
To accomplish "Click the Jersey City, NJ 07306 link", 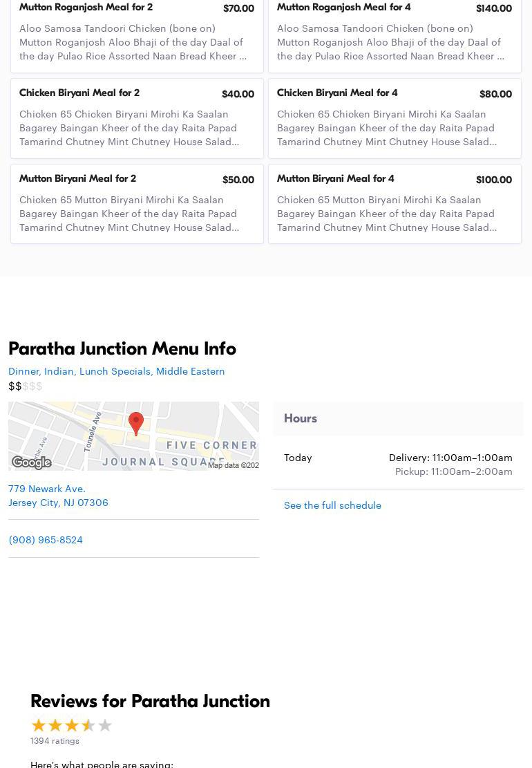I will (58, 503).
